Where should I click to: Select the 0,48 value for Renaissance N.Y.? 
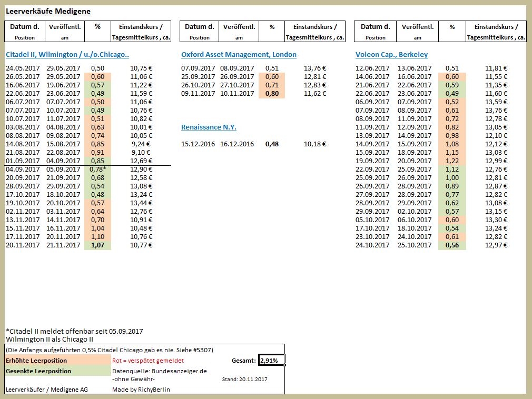click(x=272, y=144)
